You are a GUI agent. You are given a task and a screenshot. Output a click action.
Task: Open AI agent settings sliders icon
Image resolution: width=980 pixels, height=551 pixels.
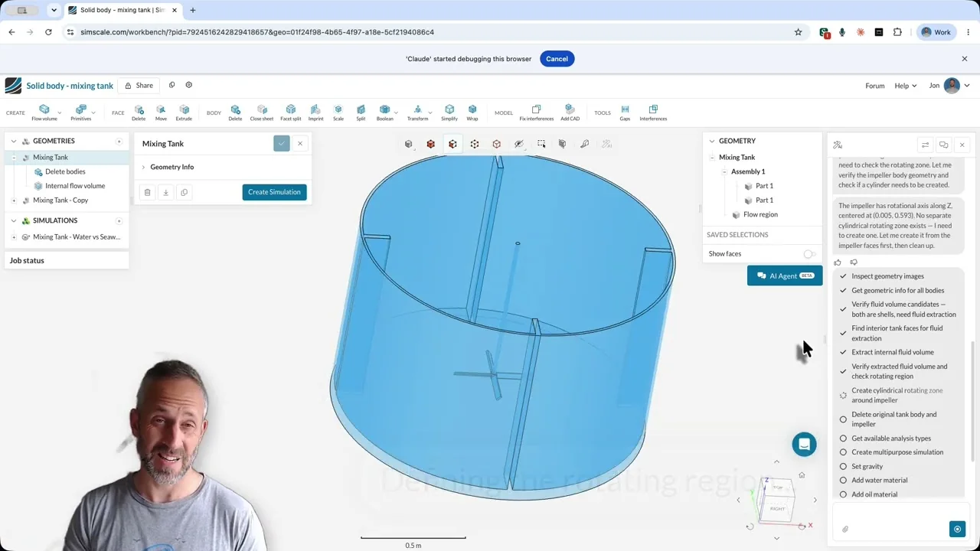coord(925,145)
